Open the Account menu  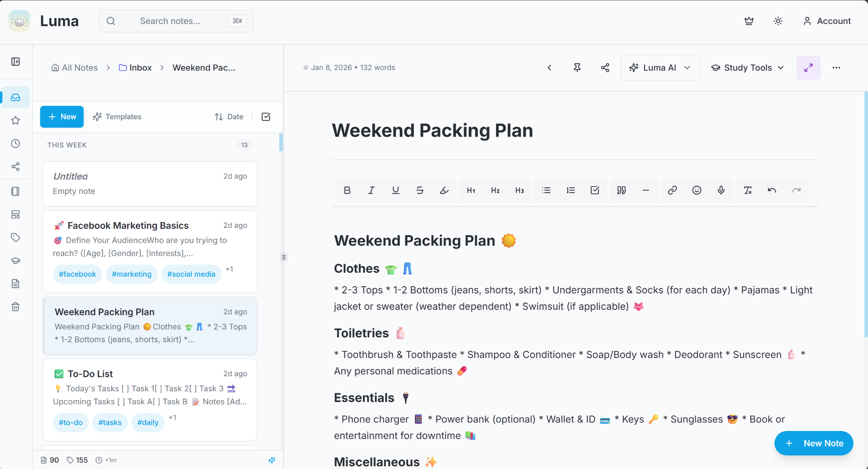tap(827, 21)
